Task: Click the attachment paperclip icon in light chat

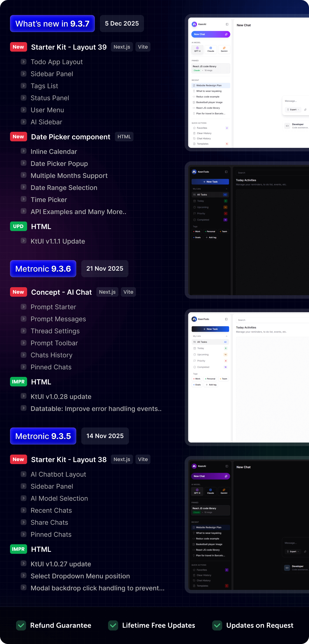Action: pos(305,110)
